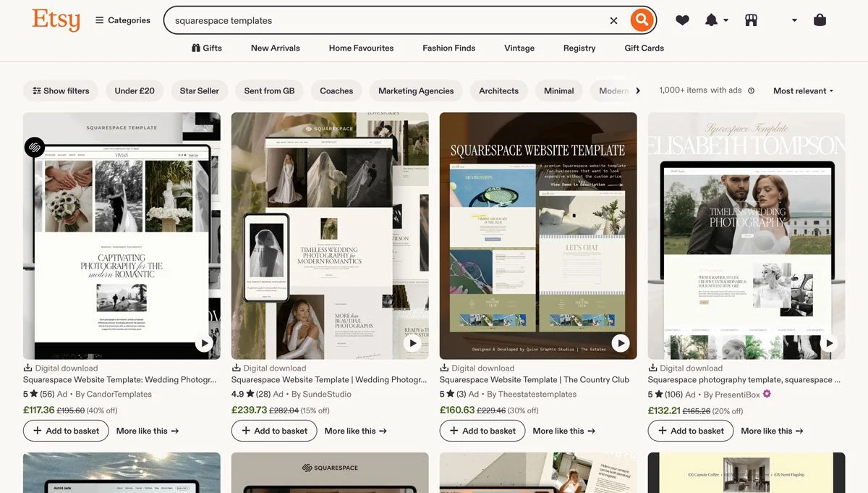The width and height of the screenshot is (868, 493).
Task: Open 'Squarespace photography template' listing title
Action: click(x=744, y=379)
